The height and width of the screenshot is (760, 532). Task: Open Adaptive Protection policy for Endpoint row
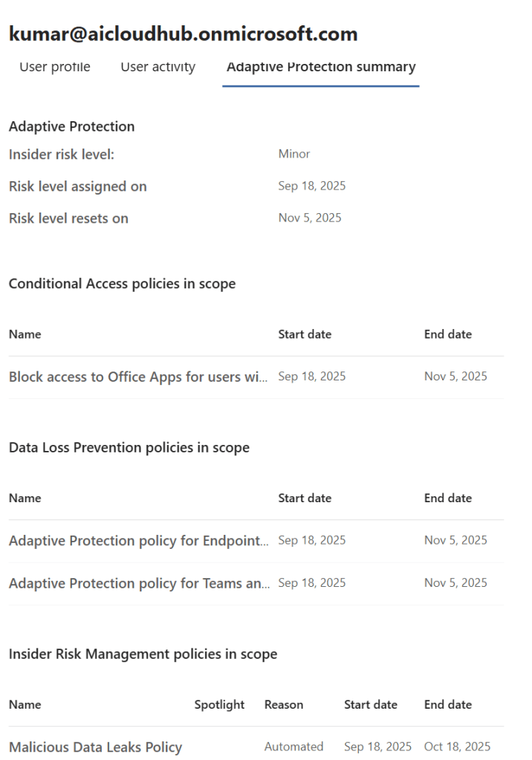139,541
